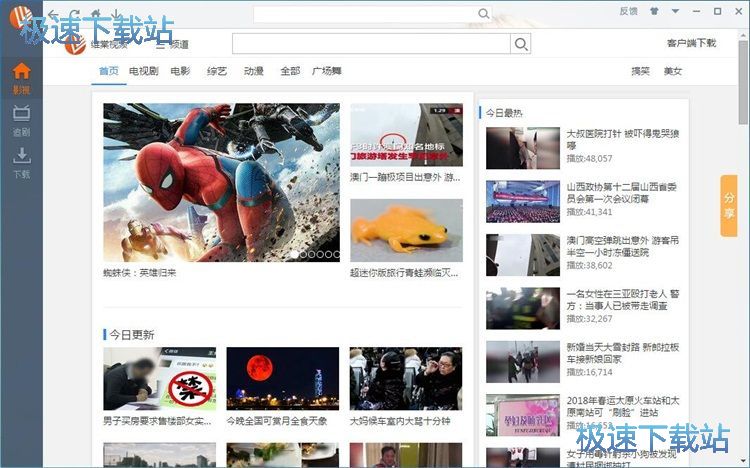Click the orange 分享 share tab
Screen dimensions: 750x468
click(729, 206)
